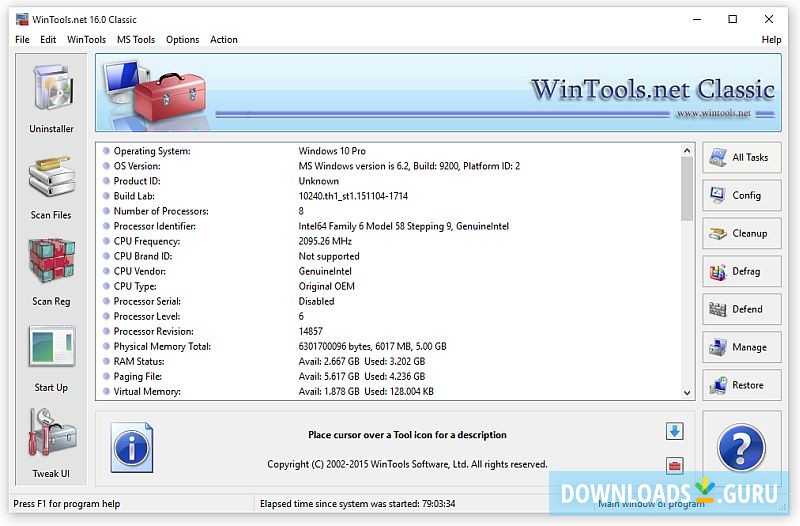Select the Build Lab row
This screenshot has width=800, height=526.
coord(391,196)
